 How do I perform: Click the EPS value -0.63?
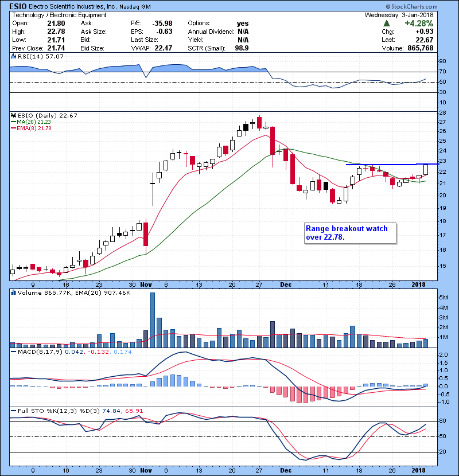[164, 32]
